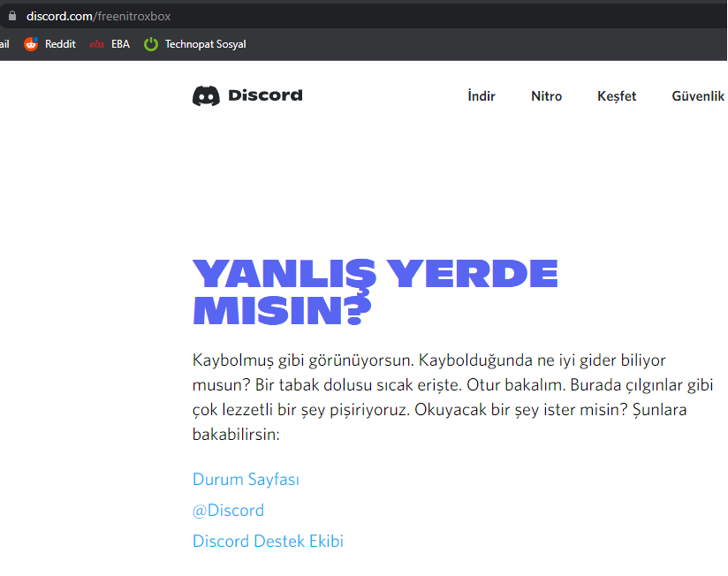Open the İndir navigation item
This screenshot has height=576, width=728.
tap(482, 96)
